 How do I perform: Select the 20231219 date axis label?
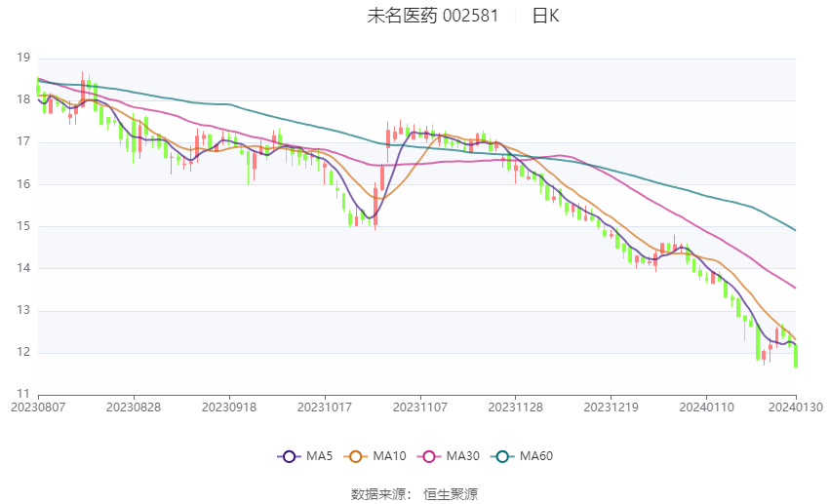point(612,407)
